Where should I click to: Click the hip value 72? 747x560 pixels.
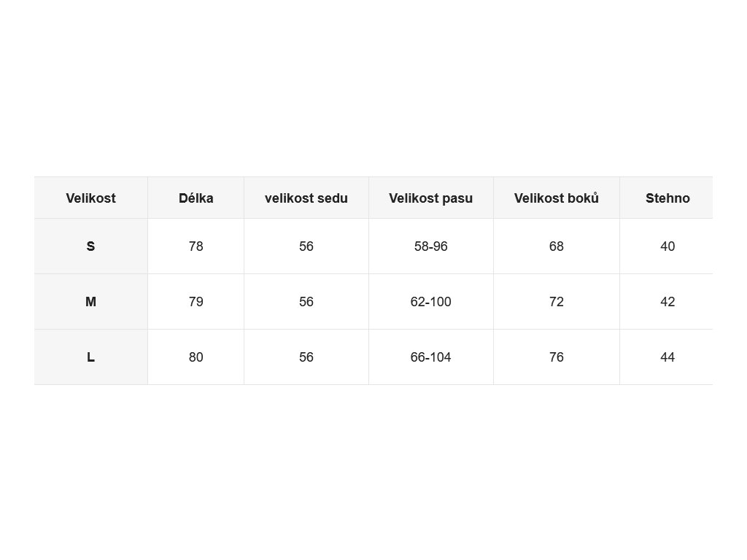[557, 301]
